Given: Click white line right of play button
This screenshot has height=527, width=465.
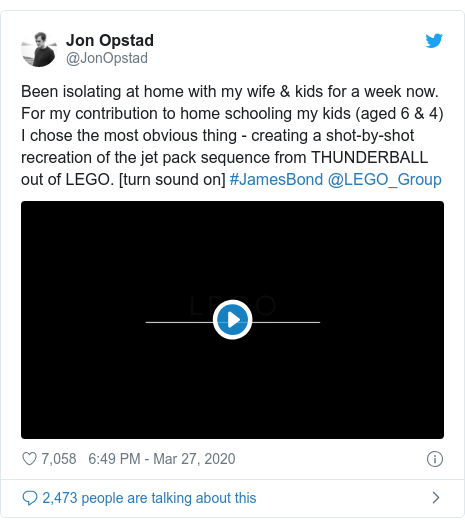Looking at the screenshot, I should (286, 322).
